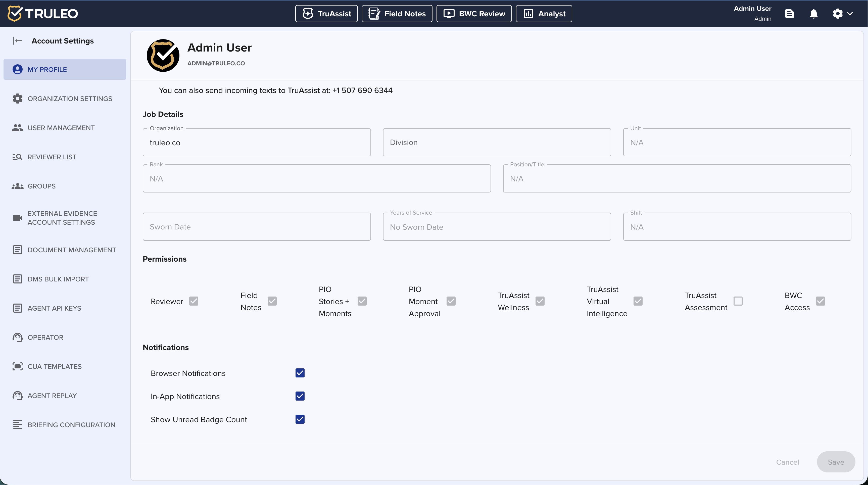Click the Briefing Configuration lines icon
Viewport: 868px width, 485px height.
(x=18, y=425)
